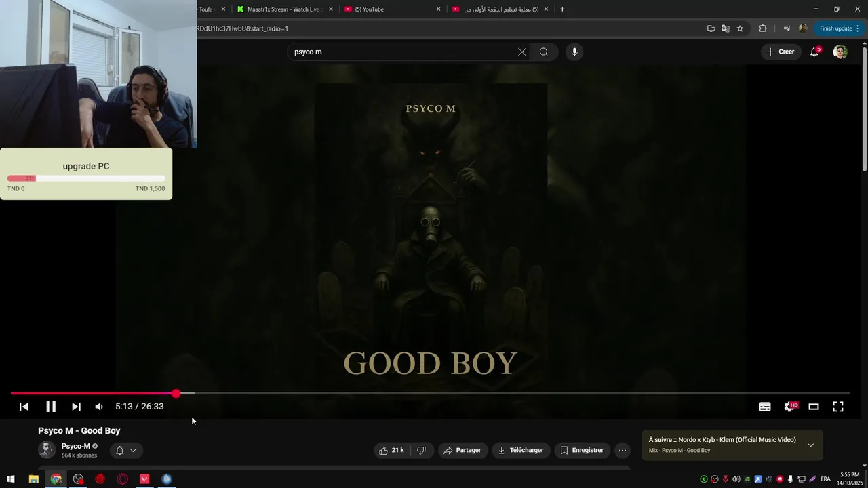868x488 pixels.
Task: Open the Psyco-M channel name link
Action: pos(76,446)
